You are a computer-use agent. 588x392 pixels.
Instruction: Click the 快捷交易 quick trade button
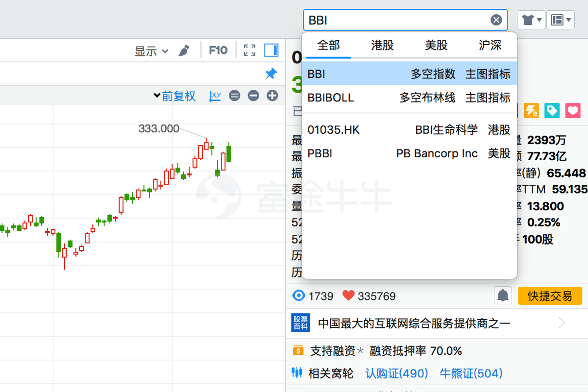click(x=550, y=296)
